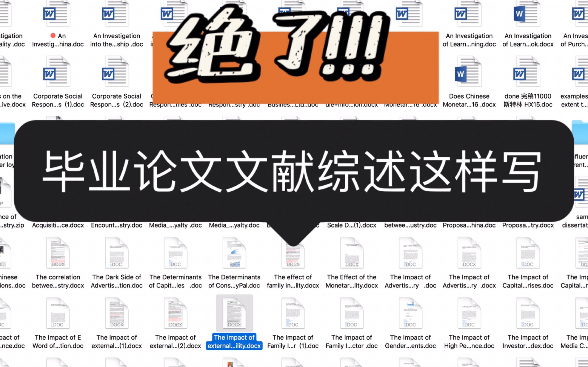Click the highlighted file name The impact of external...ility.docx
The image size is (588, 367).
click(234, 342)
